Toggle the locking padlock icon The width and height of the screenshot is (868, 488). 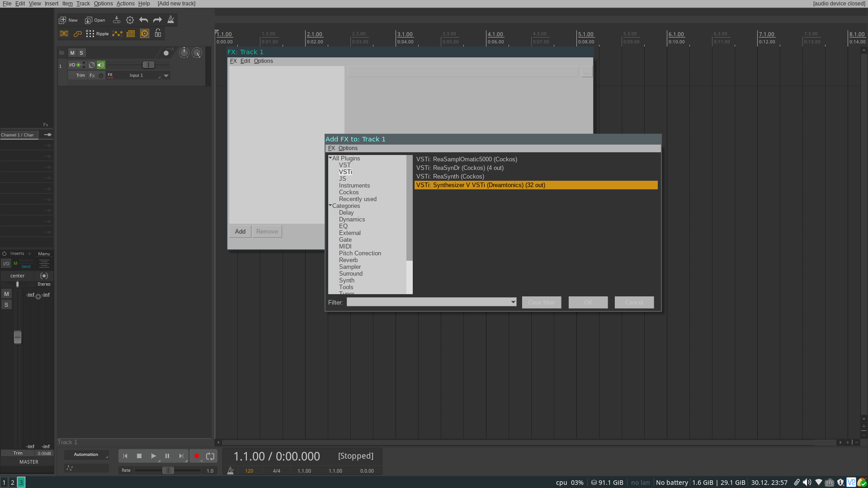[x=158, y=33]
